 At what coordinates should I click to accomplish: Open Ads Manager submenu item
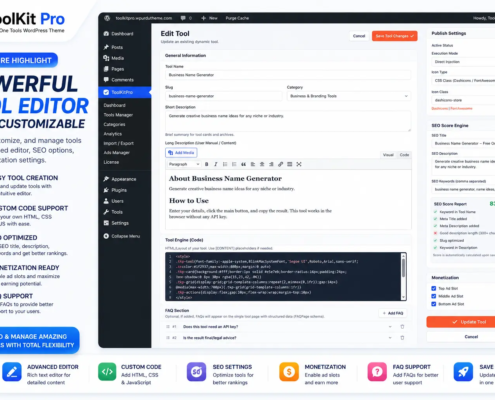[x=116, y=153]
